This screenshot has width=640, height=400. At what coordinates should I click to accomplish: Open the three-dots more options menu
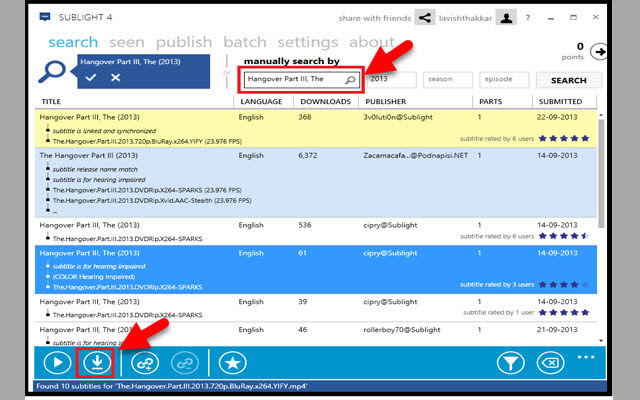586,357
